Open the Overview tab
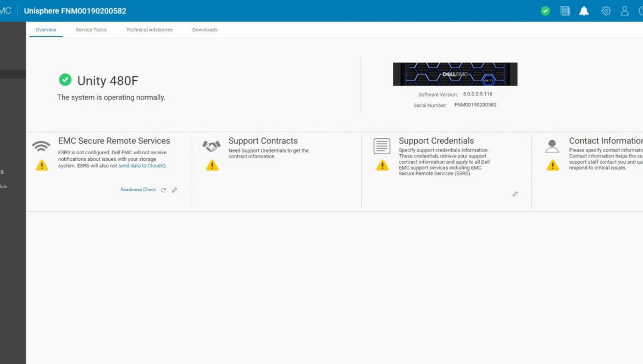 pyautogui.click(x=46, y=30)
